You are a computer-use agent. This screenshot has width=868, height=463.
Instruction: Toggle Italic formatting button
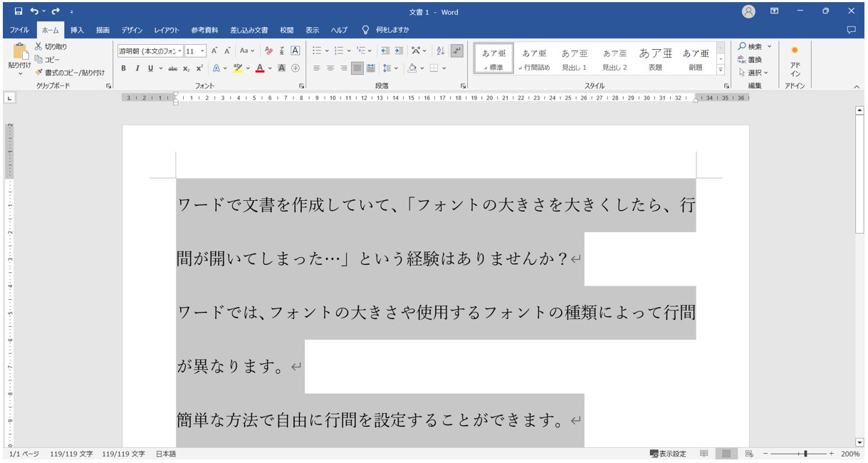(136, 68)
